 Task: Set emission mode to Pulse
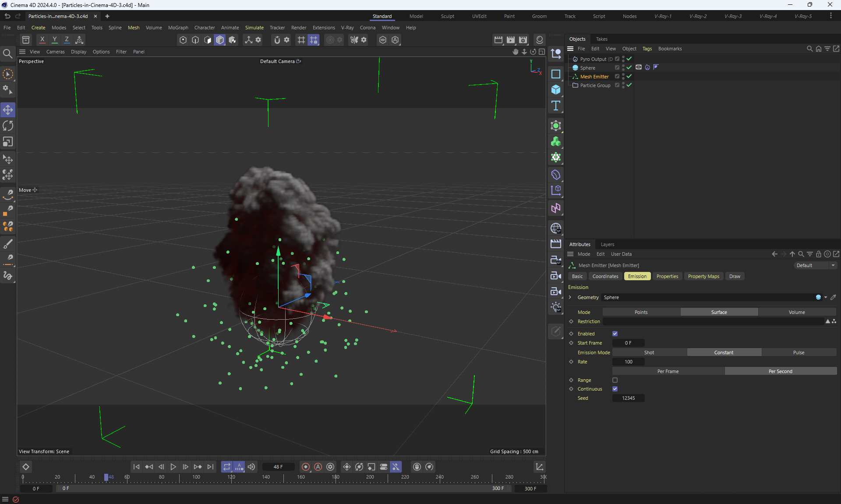coord(798,352)
